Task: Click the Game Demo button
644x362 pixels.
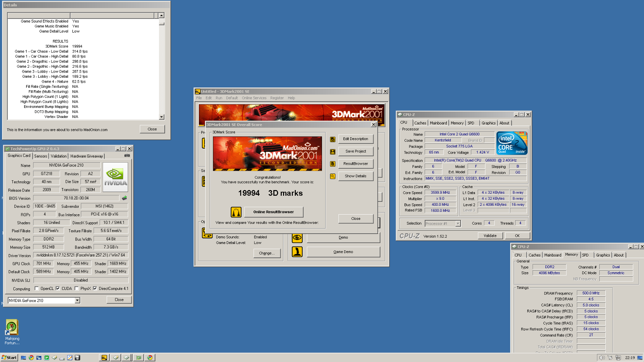Action: [343, 252]
